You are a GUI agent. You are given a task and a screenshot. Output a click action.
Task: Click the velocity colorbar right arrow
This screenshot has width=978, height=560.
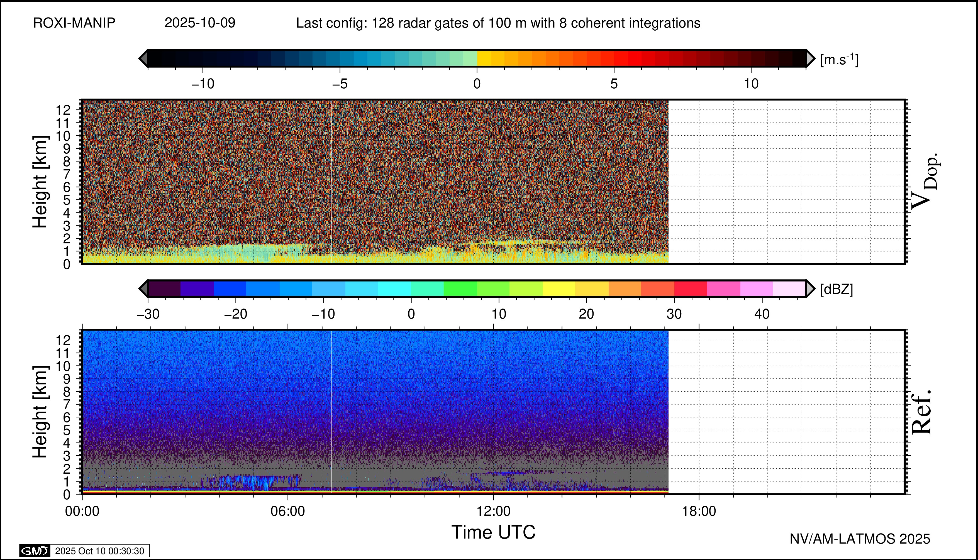click(811, 58)
